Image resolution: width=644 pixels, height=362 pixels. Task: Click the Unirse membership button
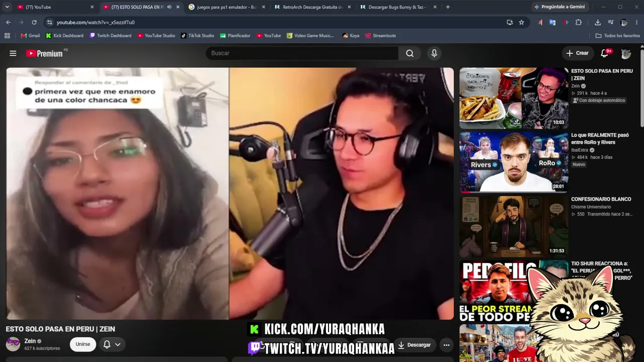click(83, 344)
